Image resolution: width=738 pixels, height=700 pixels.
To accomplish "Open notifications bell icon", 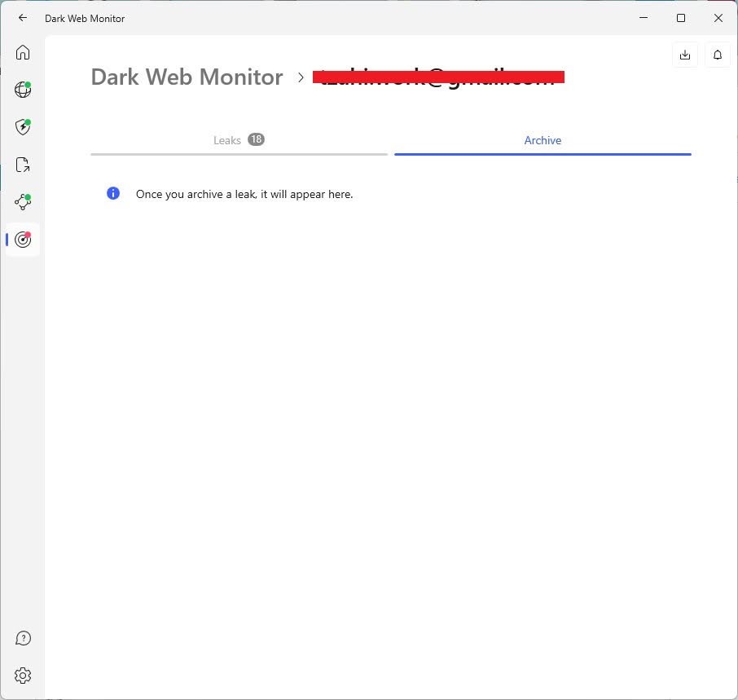I will (717, 55).
